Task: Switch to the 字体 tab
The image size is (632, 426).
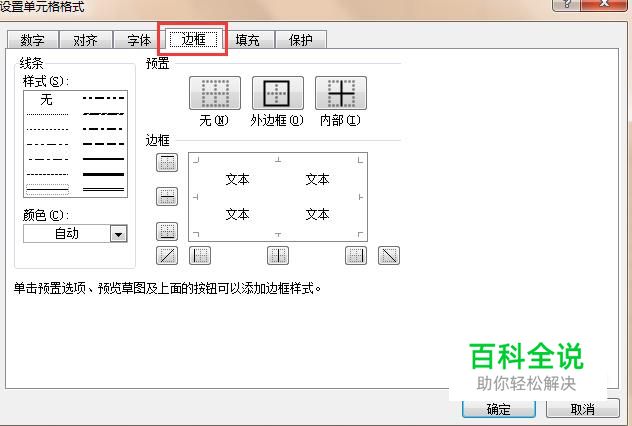Action: (139, 40)
